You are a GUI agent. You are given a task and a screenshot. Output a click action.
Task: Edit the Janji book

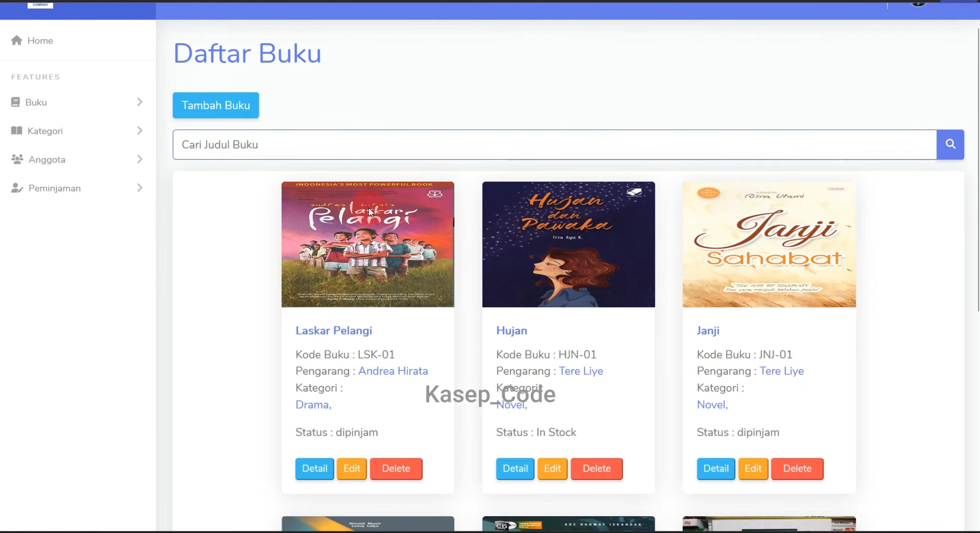[753, 468]
